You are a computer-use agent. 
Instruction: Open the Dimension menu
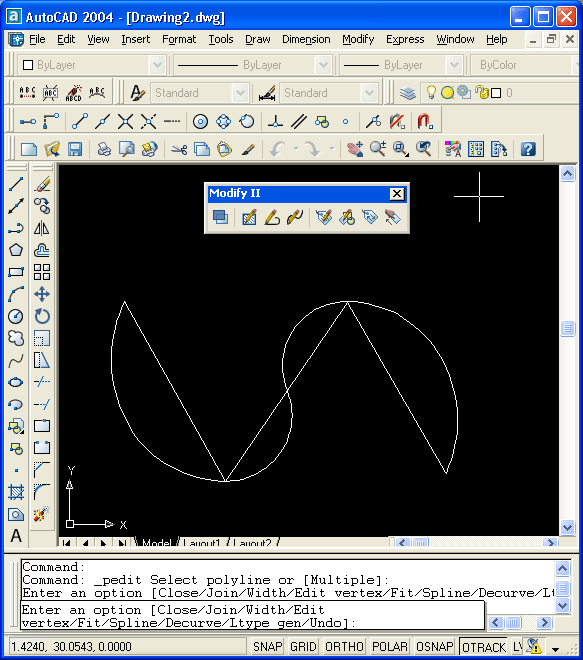click(x=306, y=39)
